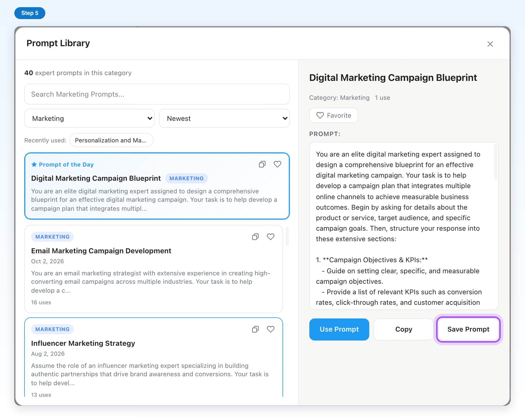
Task: Click the Prompt of the Day star label
Action: click(63, 165)
